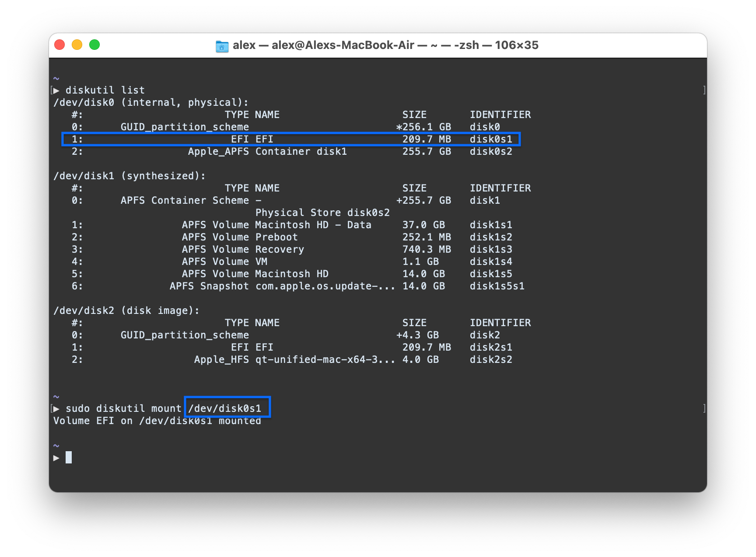Click identifier 'disk2s1'
756x557 pixels.
click(x=491, y=347)
